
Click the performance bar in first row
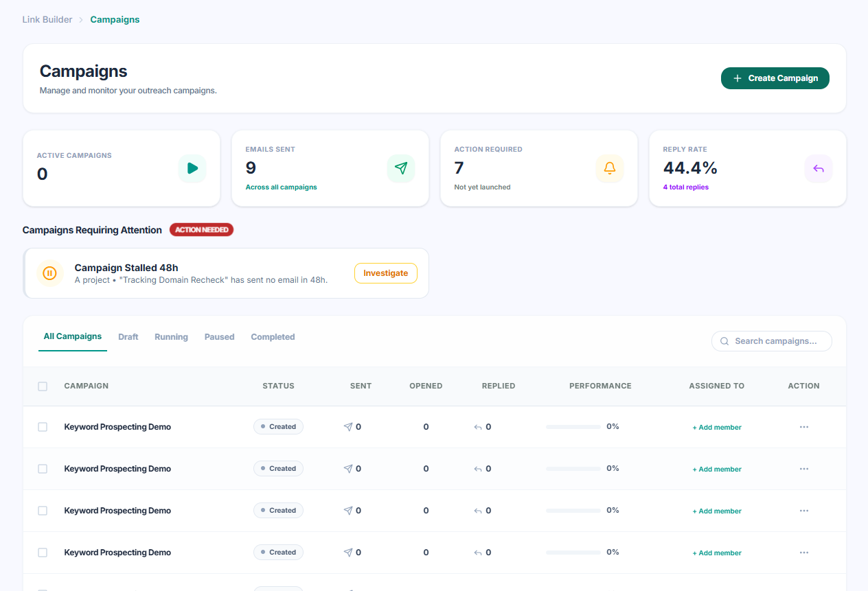pos(573,427)
